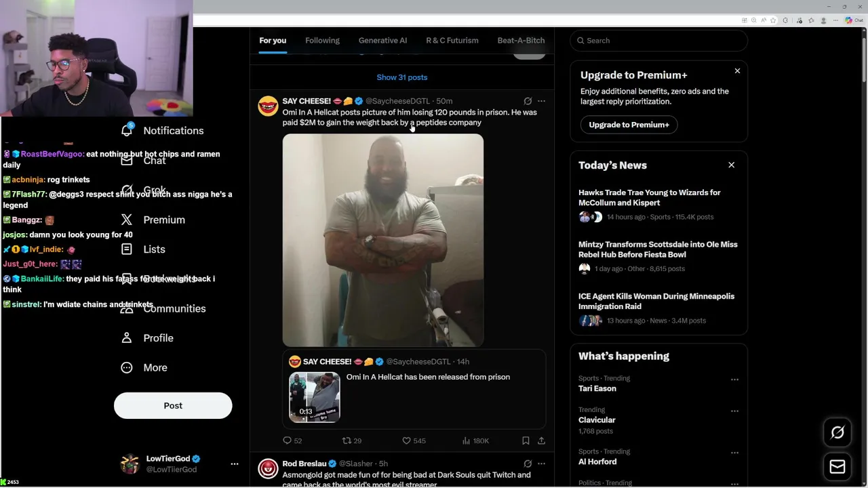Click the repost icon showing 29
This screenshot has width=868, height=488.
pos(347,441)
